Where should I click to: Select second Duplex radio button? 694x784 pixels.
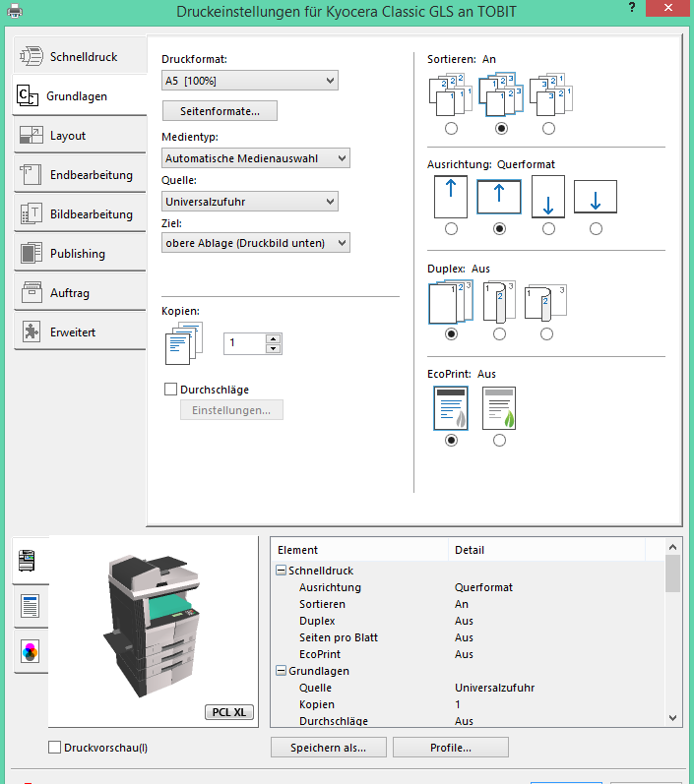[x=499, y=334]
